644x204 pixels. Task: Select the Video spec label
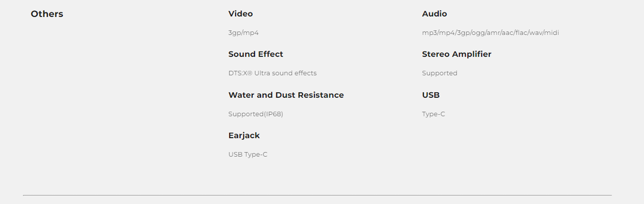pos(240,14)
